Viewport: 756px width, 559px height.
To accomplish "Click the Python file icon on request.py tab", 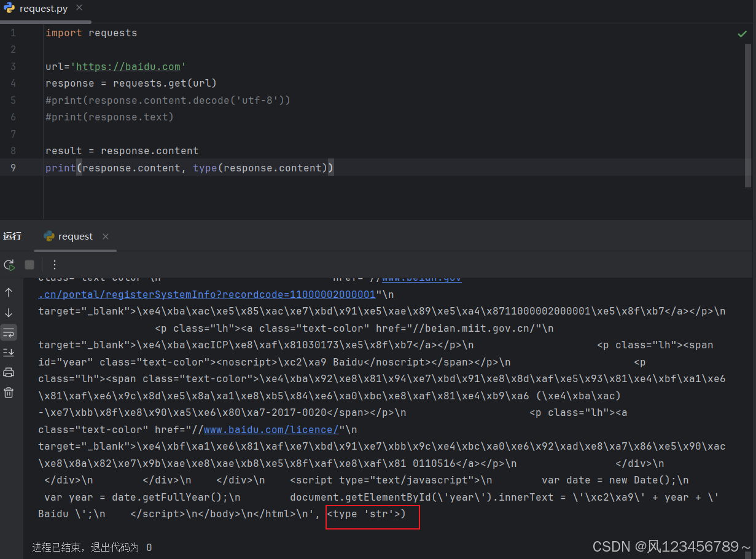I will point(9,9).
